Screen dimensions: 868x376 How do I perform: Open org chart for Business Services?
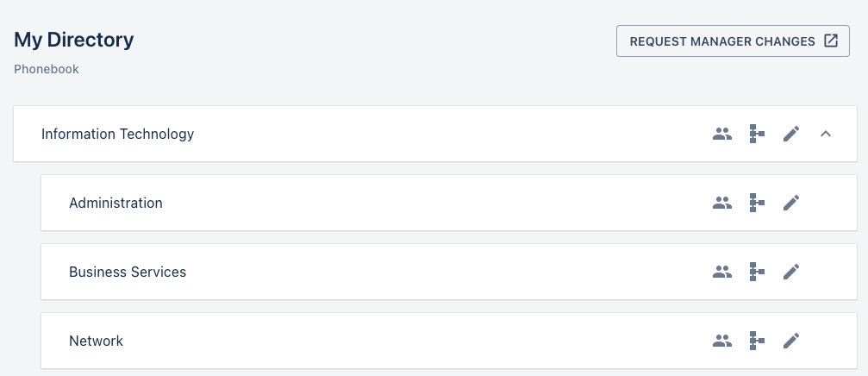click(757, 272)
